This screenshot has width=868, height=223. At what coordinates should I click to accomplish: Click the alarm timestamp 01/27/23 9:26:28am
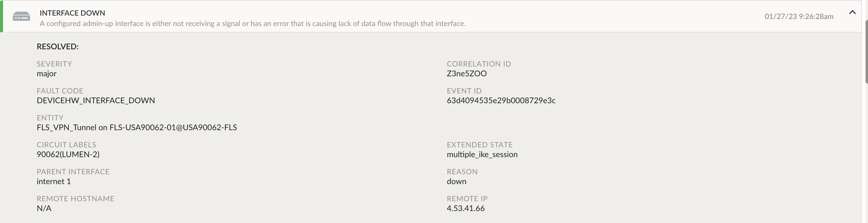click(799, 17)
